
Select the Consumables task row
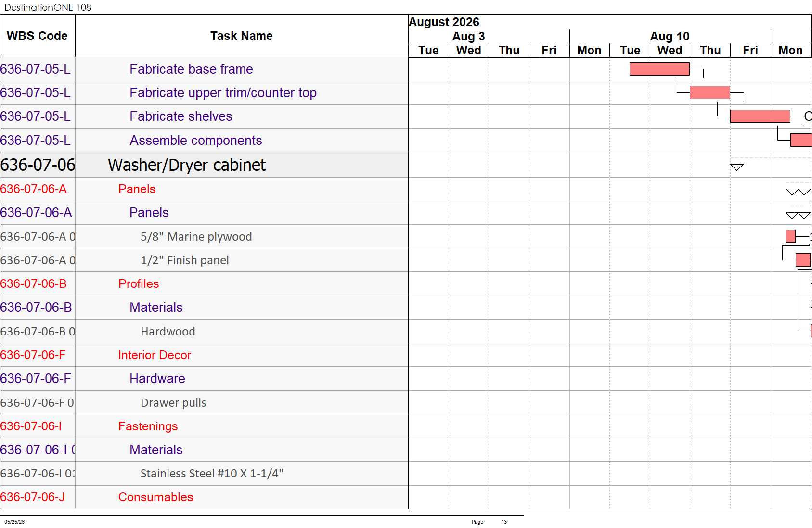pos(204,497)
